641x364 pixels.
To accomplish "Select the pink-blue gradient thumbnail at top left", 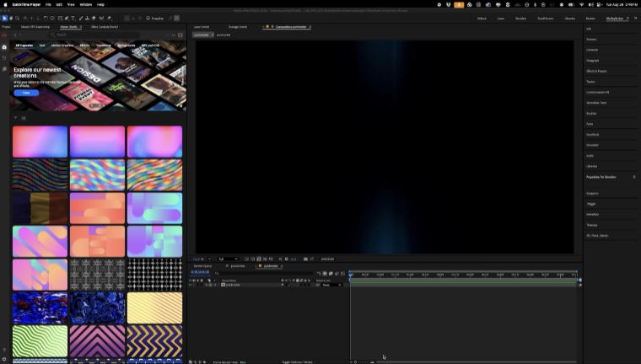I will [x=40, y=142].
